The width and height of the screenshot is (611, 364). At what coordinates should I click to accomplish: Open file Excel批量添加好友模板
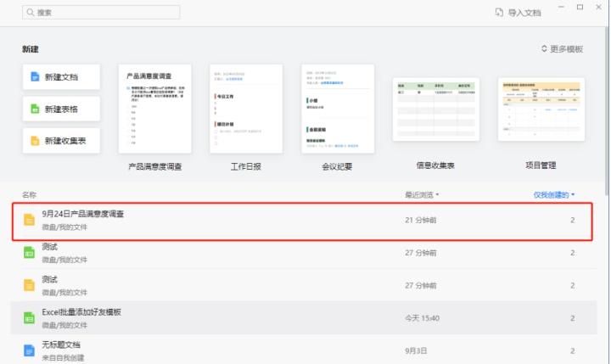[x=304, y=318]
